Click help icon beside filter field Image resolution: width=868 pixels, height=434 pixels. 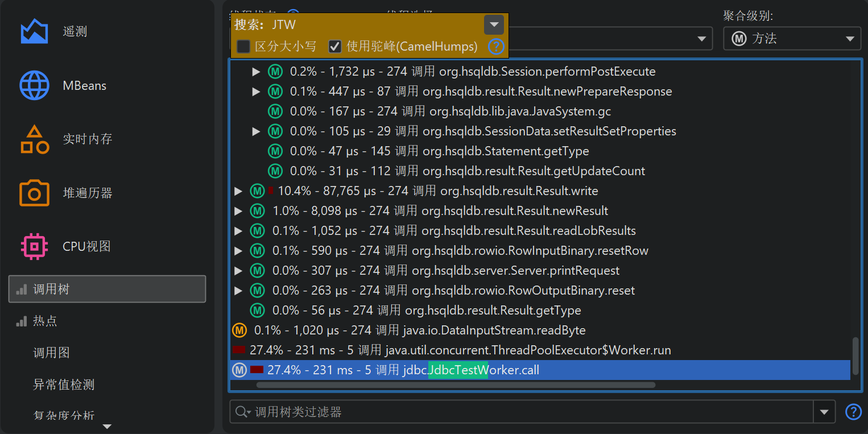coord(853,412)
